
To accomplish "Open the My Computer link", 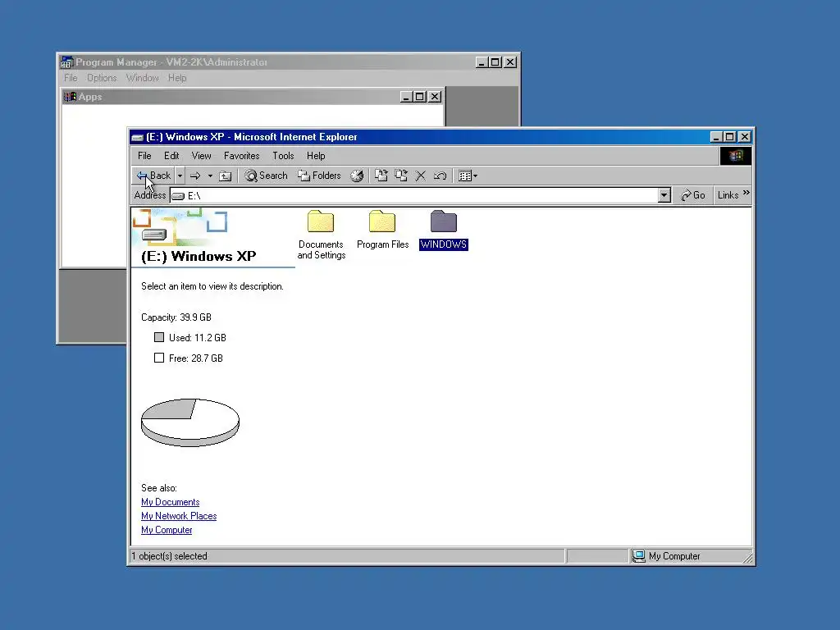I will tap(167, 530).
